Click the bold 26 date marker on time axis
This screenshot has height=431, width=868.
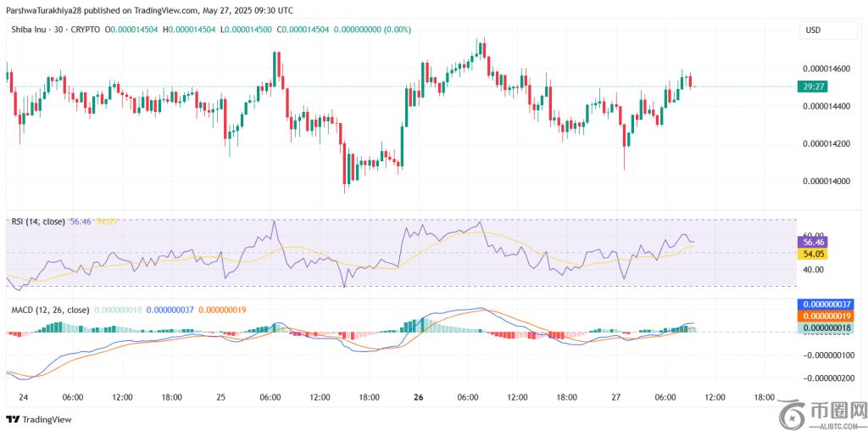coord(419,396)
